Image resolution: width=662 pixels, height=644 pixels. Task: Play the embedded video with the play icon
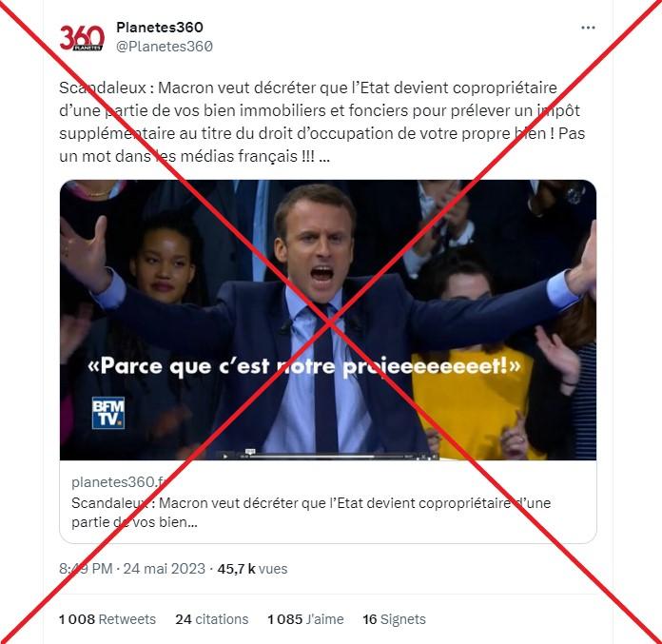point(225,457)
